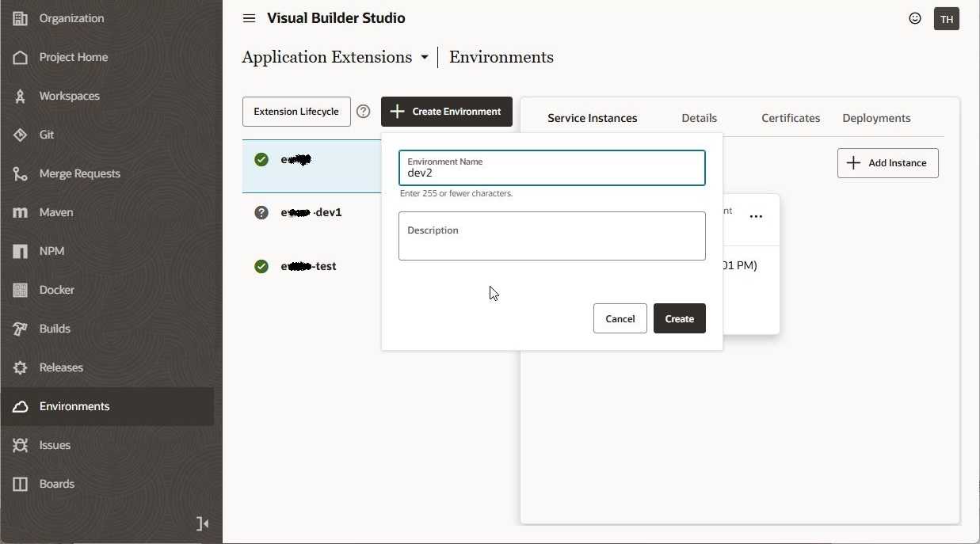Select the environment ending in -test

point(309,266)
